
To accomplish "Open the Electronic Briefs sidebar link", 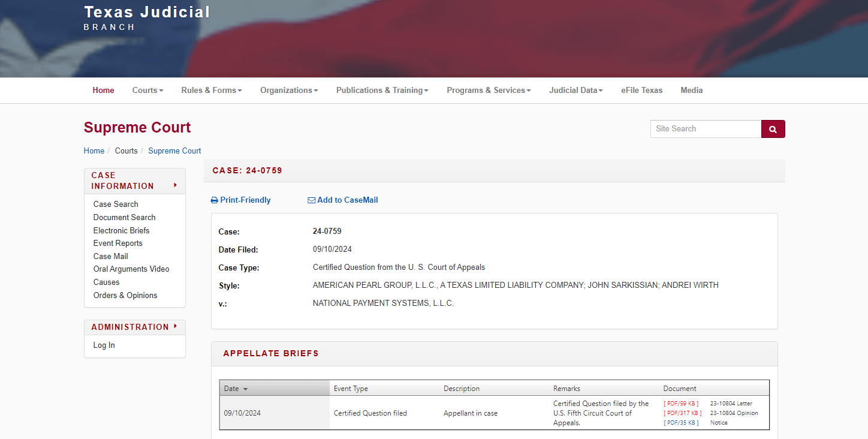I will (x=121, y=231).
